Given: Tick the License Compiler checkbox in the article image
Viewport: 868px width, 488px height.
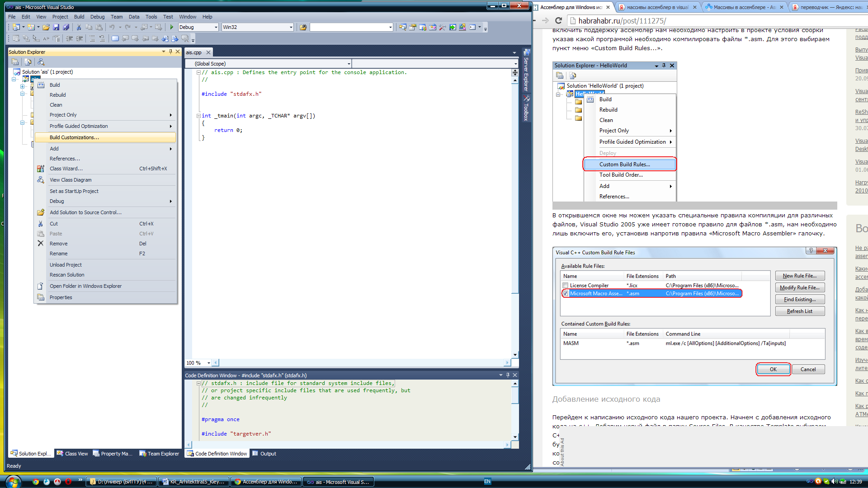Looking at the screenshot, I should point(565,285).
